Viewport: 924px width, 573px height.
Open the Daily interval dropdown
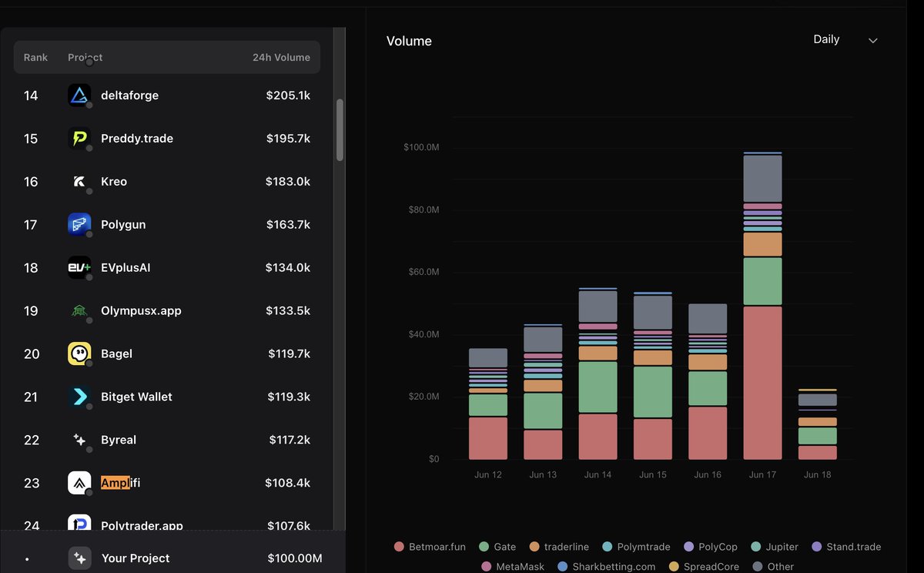(x=845, y=39)
